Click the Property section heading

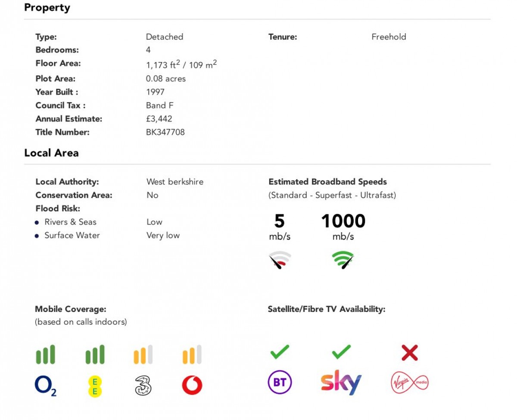tap(47, 8)
